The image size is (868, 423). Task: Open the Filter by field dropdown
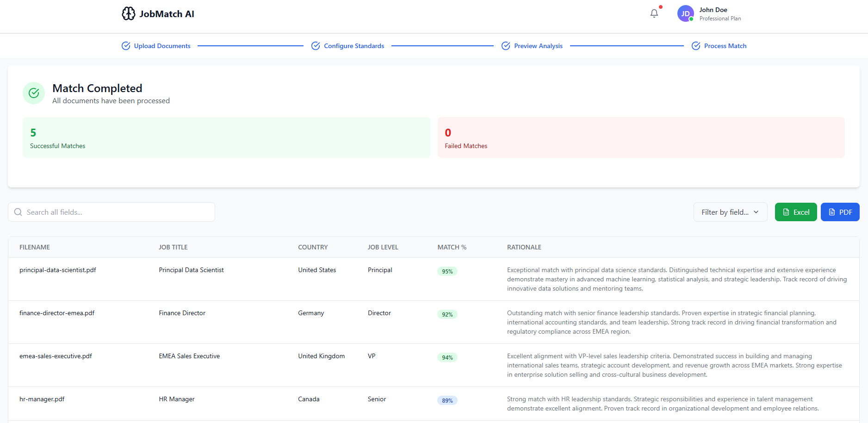point(730,212)
